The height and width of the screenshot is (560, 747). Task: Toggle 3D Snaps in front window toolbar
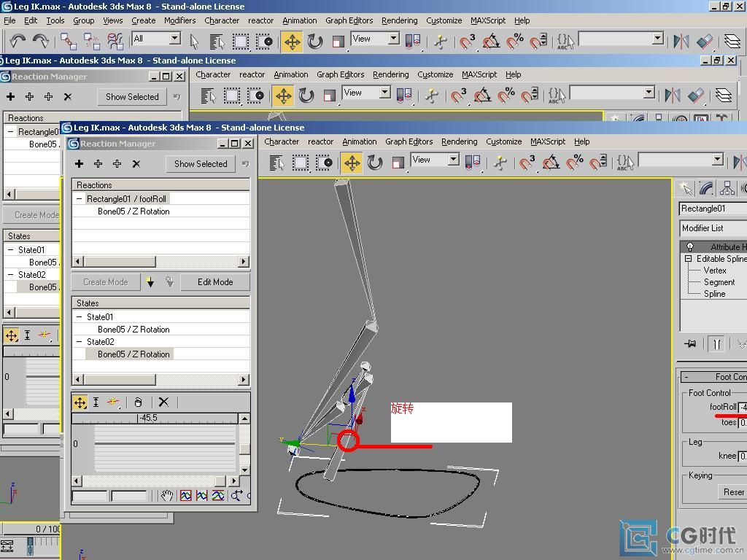(x=527, y=163)
